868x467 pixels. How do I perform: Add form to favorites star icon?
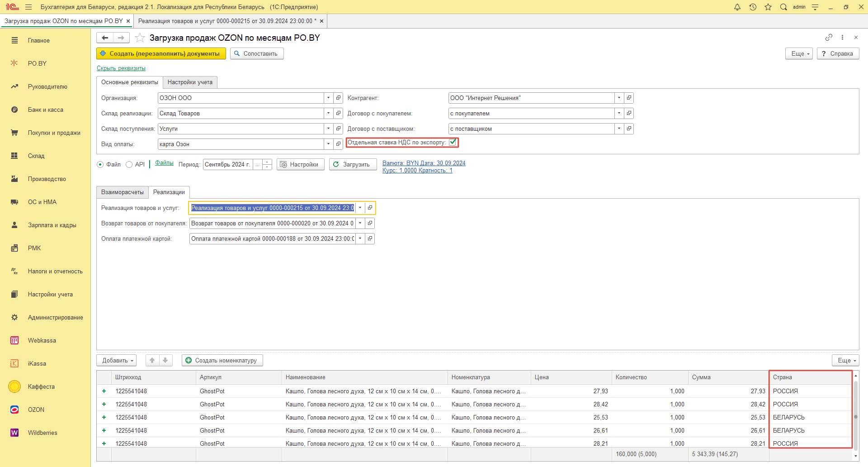pos(140,38)
